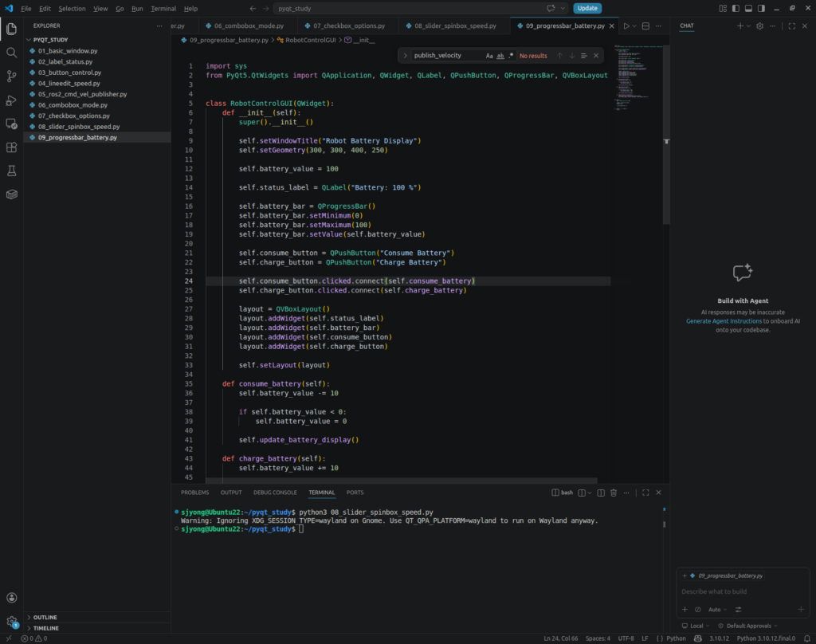The height and width of the screenshot is (644, 816).
Task: Open the remote window indicator in status bar
Action: pos(8,638)
